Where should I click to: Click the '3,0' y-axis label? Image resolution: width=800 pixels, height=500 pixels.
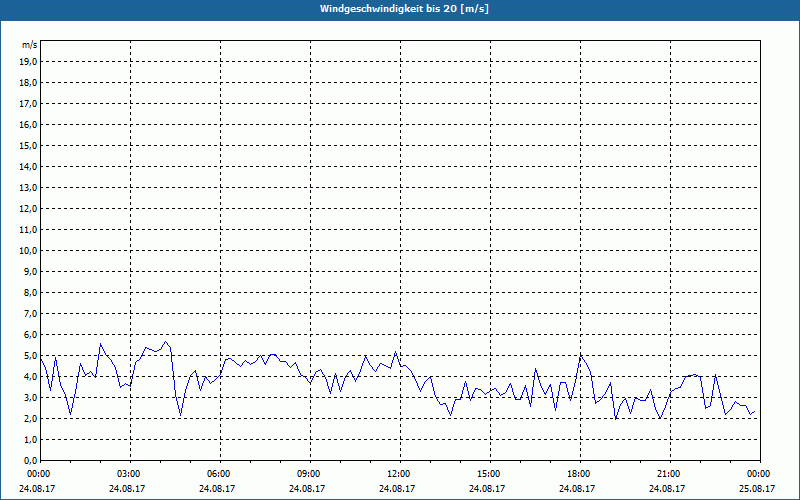tap(30, 397)
